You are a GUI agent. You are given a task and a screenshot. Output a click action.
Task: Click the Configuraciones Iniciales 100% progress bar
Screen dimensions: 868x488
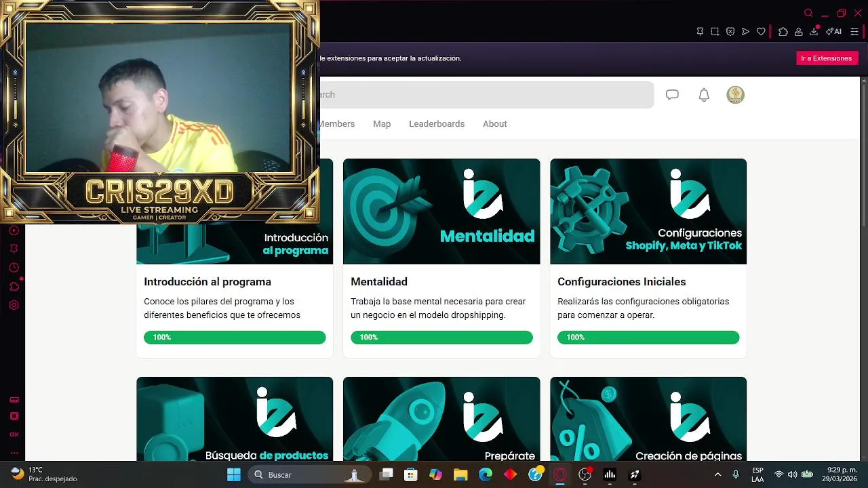tap(648, 338)
